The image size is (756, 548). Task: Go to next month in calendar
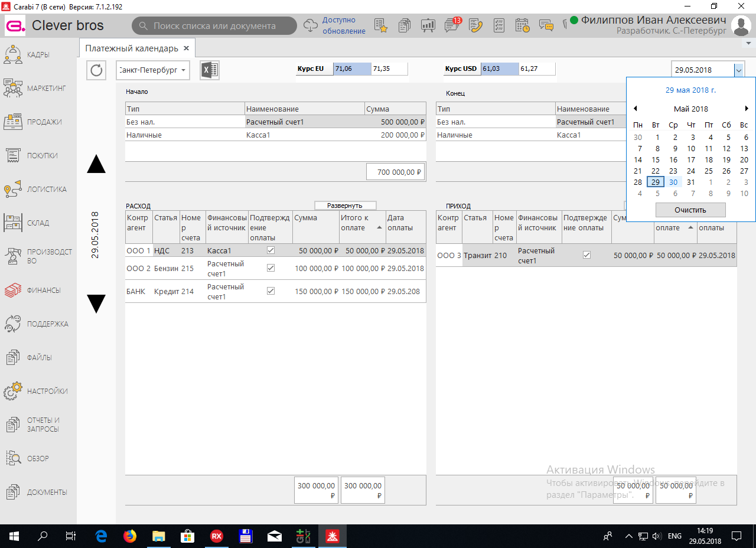coord(747,109)
